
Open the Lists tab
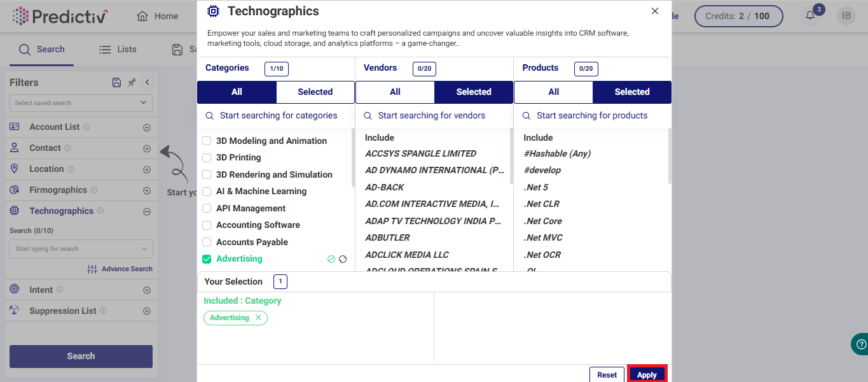(x=118, y=49)
